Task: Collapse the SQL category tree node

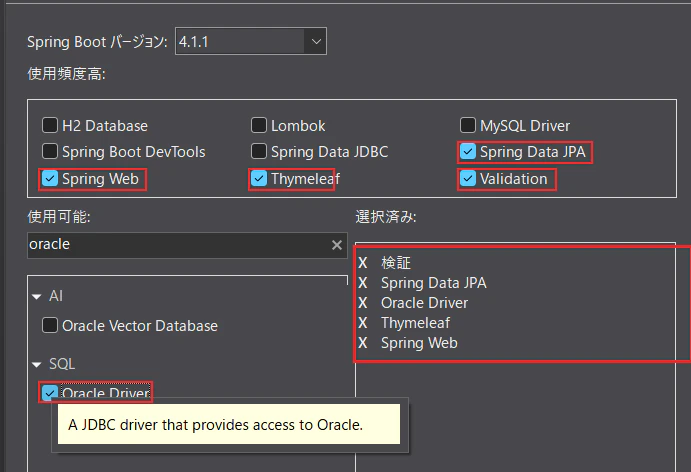Action: click(x=37, y=365)
